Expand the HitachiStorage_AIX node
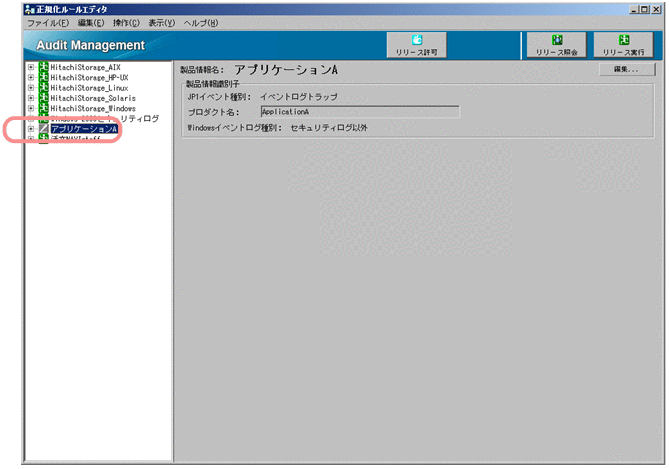The image size is (669, 469). (31, 67)
